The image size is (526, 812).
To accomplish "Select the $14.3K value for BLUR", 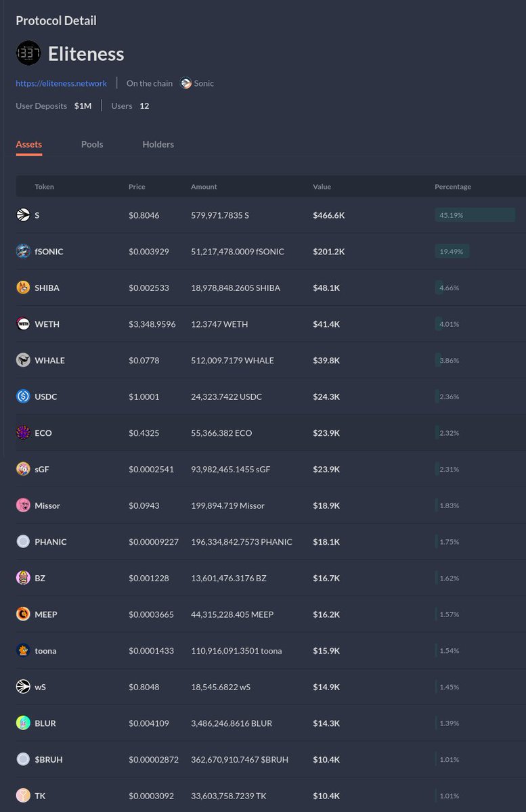I will pos(326,723).
